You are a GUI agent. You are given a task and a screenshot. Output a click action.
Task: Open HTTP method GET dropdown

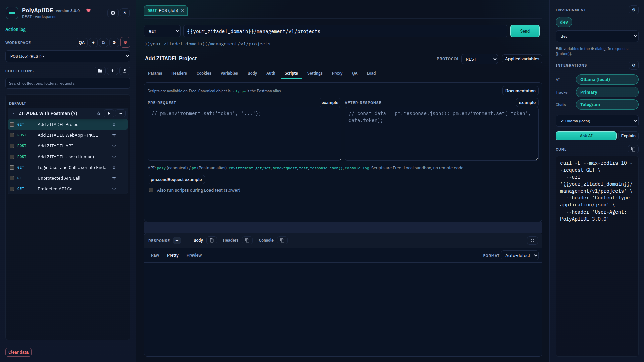click(162, 31)
